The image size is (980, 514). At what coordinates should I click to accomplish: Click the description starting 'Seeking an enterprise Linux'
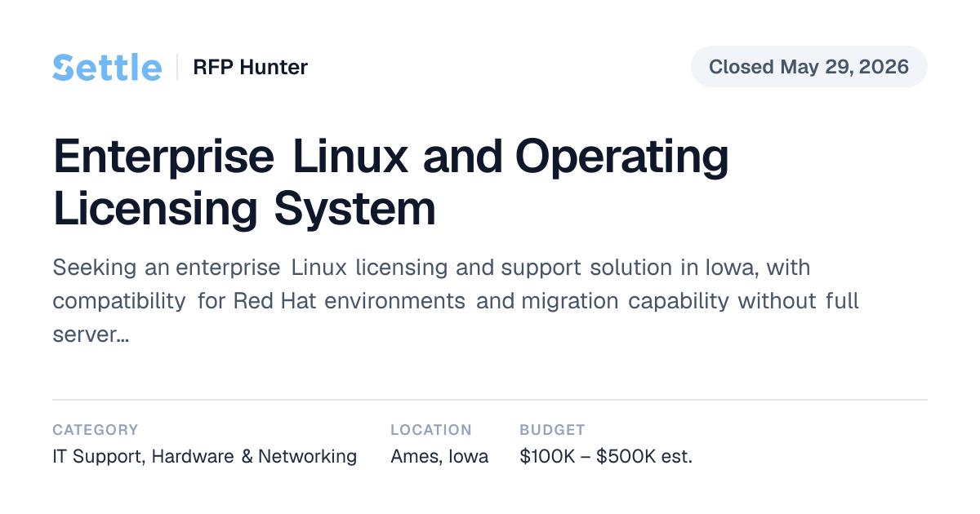pyautogui.click(x=456, y=301)
